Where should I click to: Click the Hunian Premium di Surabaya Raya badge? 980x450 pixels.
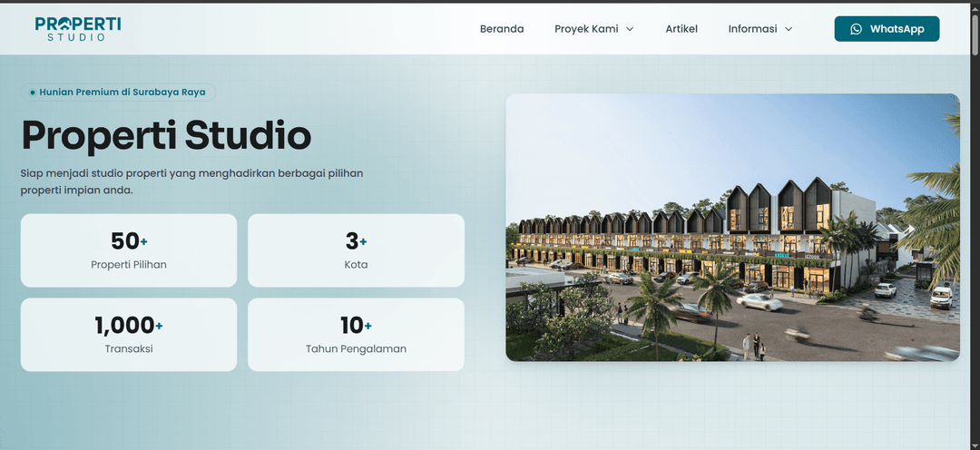click(118, 93)
